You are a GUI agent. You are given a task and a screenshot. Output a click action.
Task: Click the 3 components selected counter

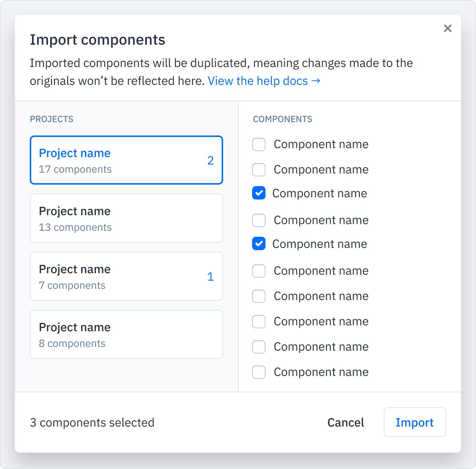[92, 422]
